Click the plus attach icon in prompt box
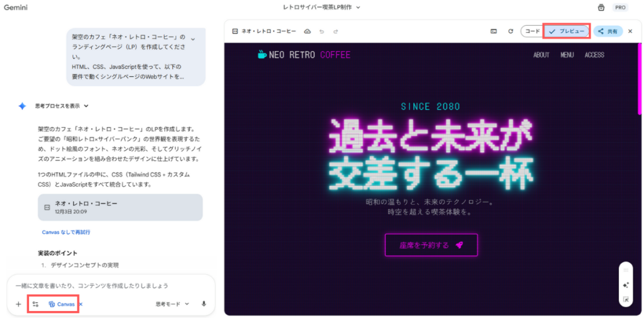This screenshot has width=644, height=318. 18,304
